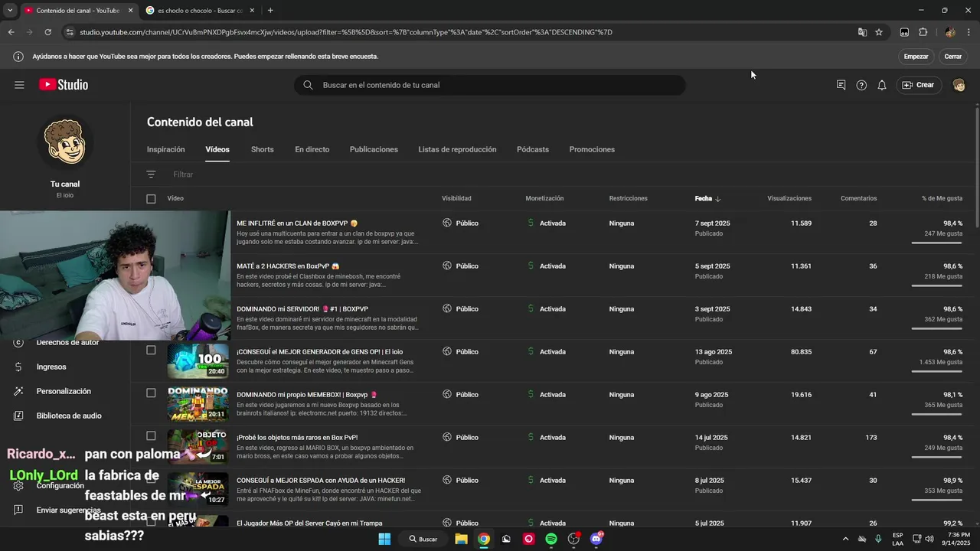Dismiss the survey banner with Cerrar

[x=952, y=57]
